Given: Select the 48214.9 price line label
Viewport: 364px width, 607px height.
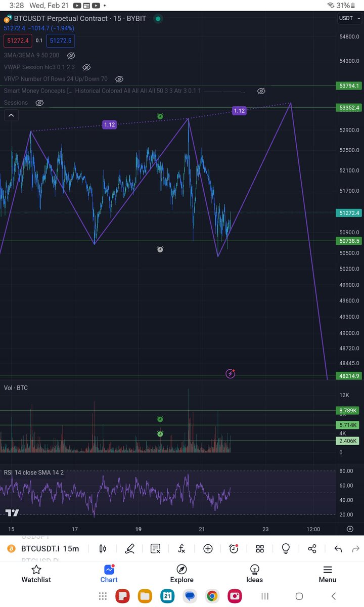Looking at the screenshot, I should [350, 376].
